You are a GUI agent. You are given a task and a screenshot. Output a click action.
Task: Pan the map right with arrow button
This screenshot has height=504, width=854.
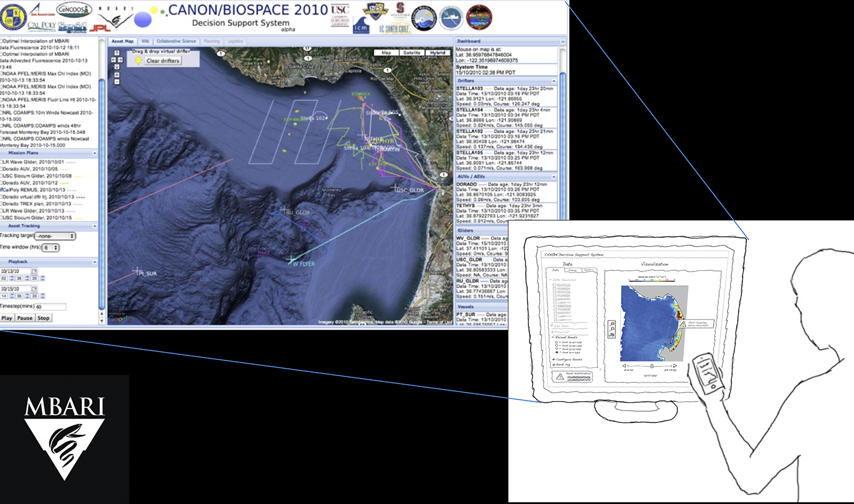(x=120, y=60)
